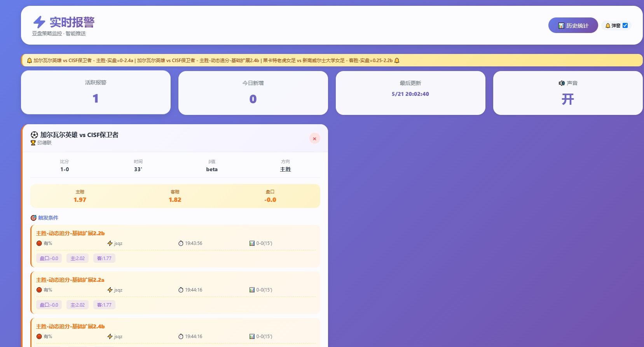Click the league name 印德联
The image size is (644, 347).
tap(44, 143)
